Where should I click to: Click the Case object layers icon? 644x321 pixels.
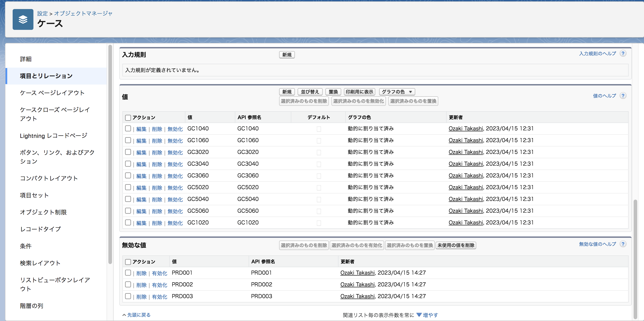click(x=23, y=19)
